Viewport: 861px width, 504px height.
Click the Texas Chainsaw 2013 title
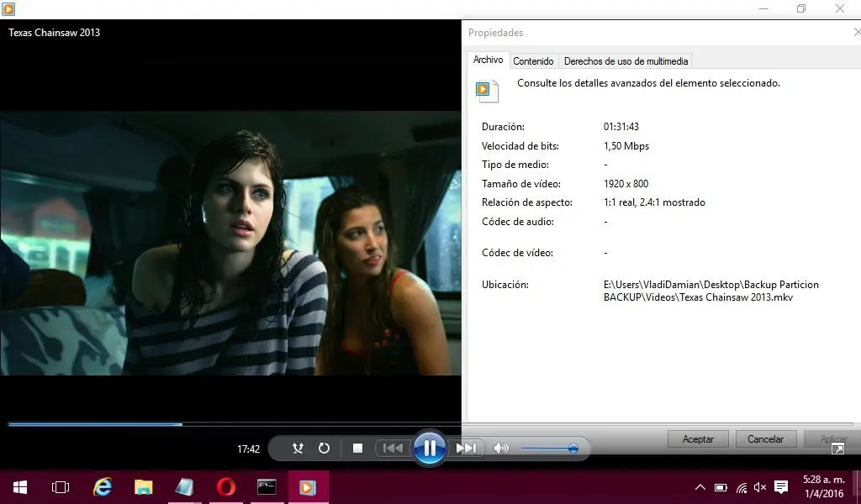pyautogui.click(x=55, y=33)
